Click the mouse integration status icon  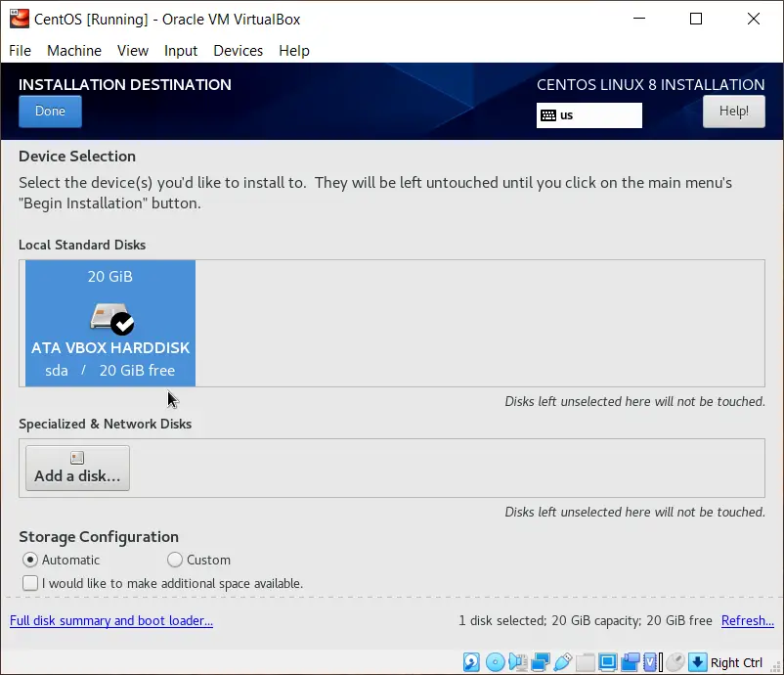(675, 662)
